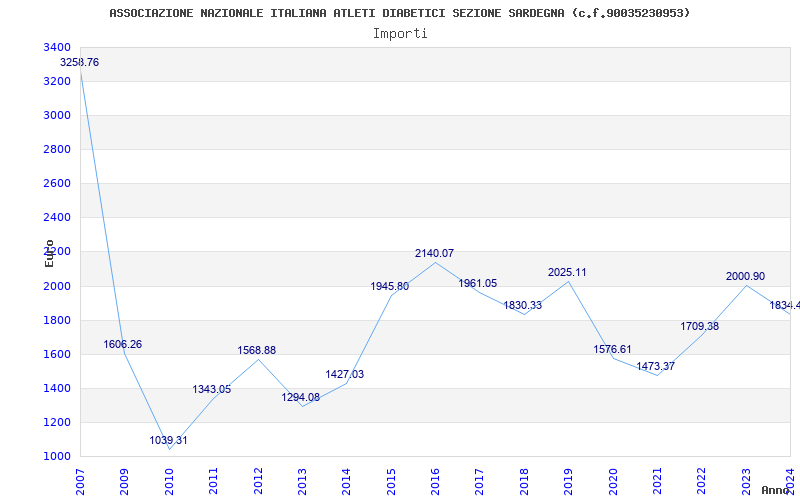Select the 2018 x-axis year label

point(524,482)
